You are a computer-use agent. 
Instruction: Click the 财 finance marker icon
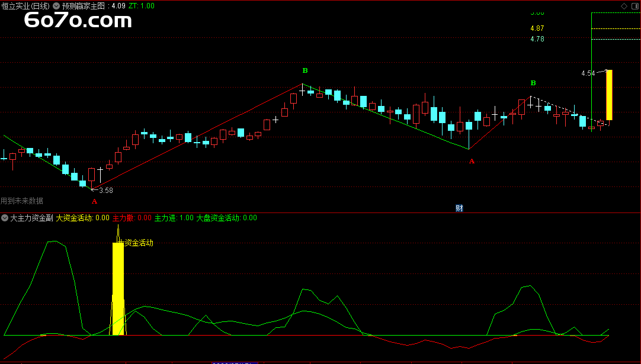[x=459, y=208]
